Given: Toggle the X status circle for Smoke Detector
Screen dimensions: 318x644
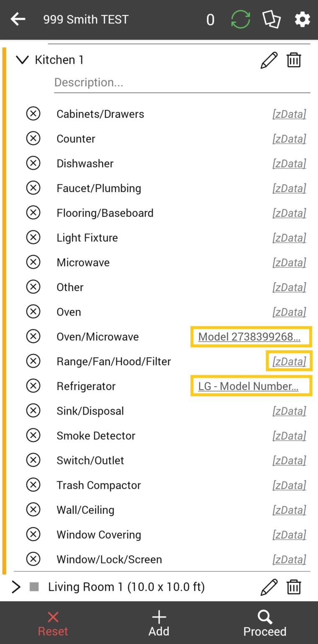Looking at the screenshot, I should [34, 435].
